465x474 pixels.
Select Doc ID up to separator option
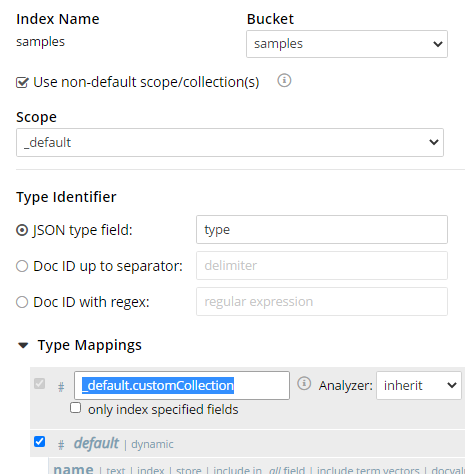coord(22,266)
